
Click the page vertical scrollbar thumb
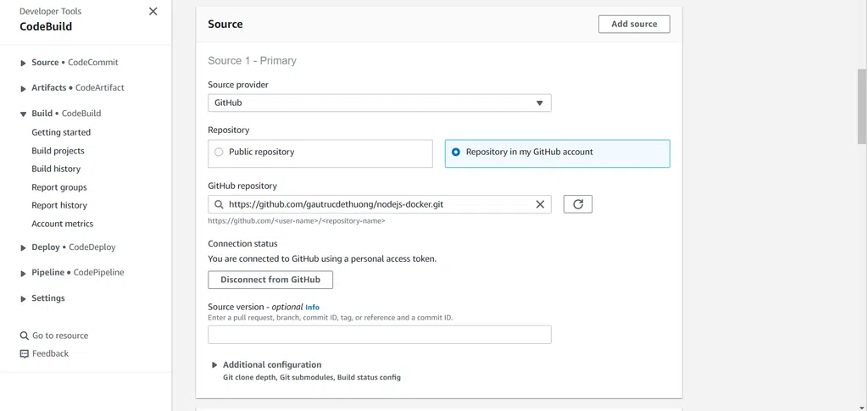pos(862,106)
